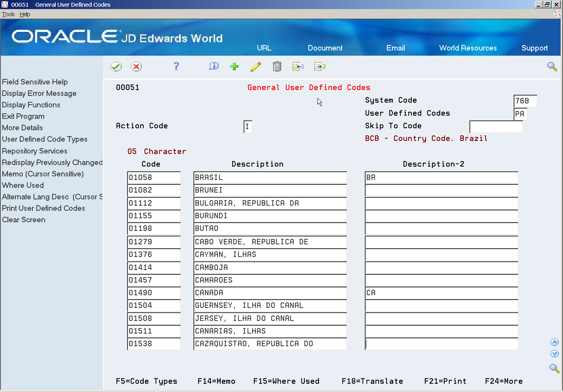Screen dimensions: 563x392
Task: Click the green plus Add icon
Action: point(235,66)
